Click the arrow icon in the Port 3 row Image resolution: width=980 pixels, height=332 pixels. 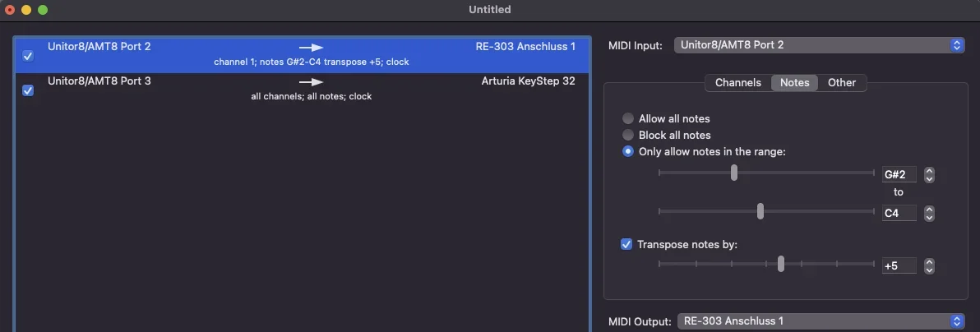tap(311, 82)
